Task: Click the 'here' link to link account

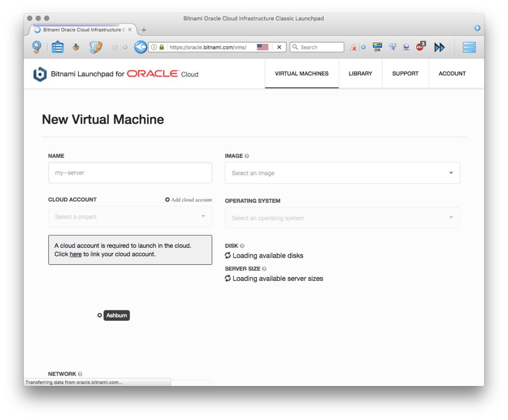Action: [x=75, y=254]
